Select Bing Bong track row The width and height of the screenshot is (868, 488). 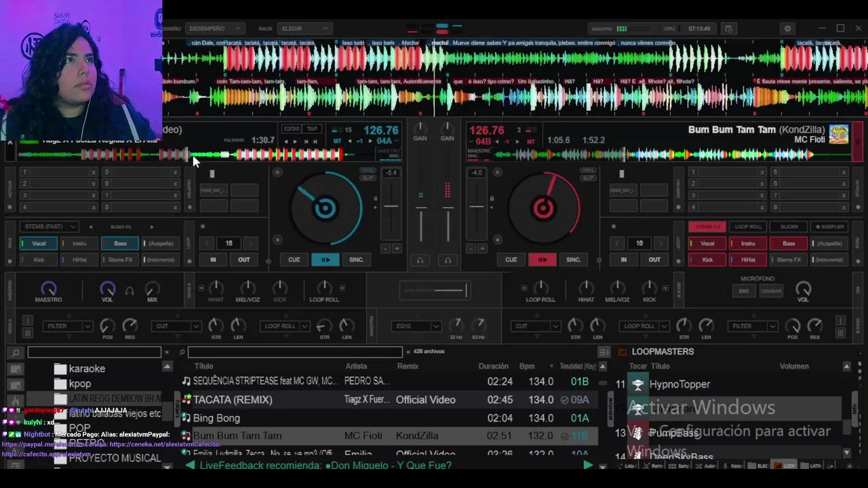390,418
